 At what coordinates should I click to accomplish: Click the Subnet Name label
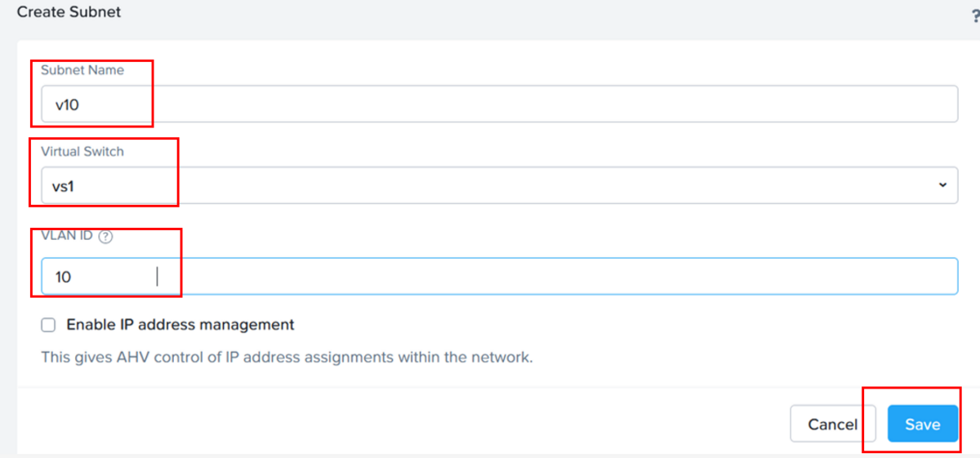point(82,70)
